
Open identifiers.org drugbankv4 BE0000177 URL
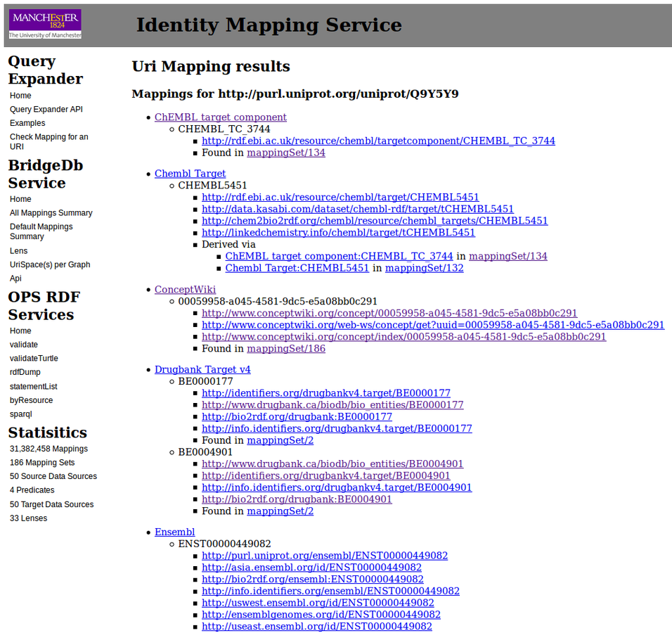click(x=326, y=393)
